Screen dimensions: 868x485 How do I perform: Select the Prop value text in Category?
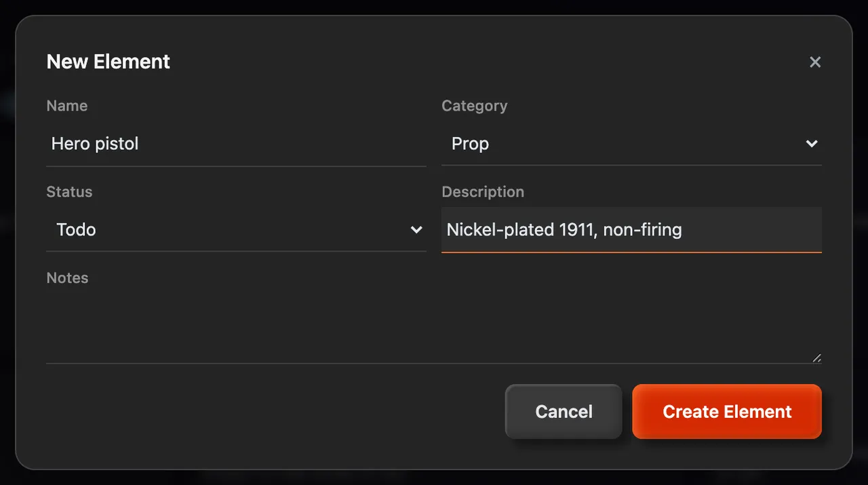pyautogui.click(x=470, y=144)
